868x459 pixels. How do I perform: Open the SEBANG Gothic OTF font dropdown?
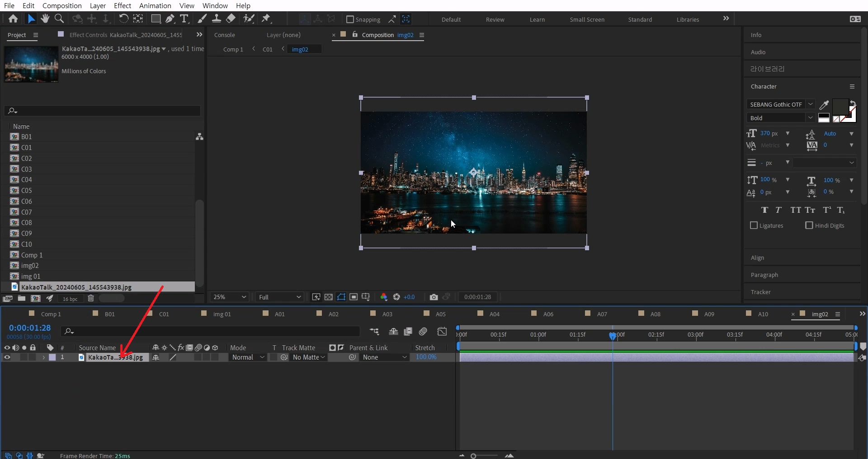(780, 104)
